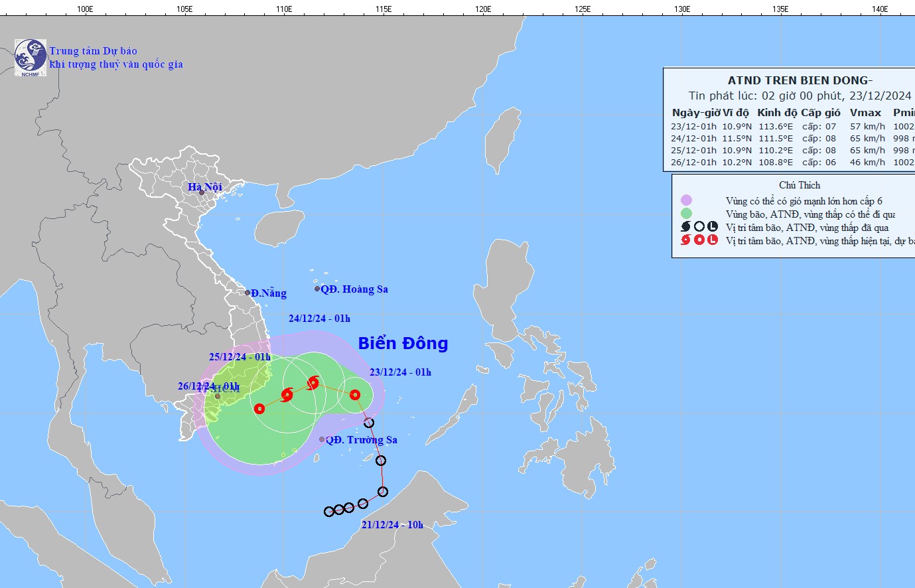The width and height of the screenshot is (915, 588).
Task: Click the black L low-pressure symbol in legend
Action: (713, 227)
